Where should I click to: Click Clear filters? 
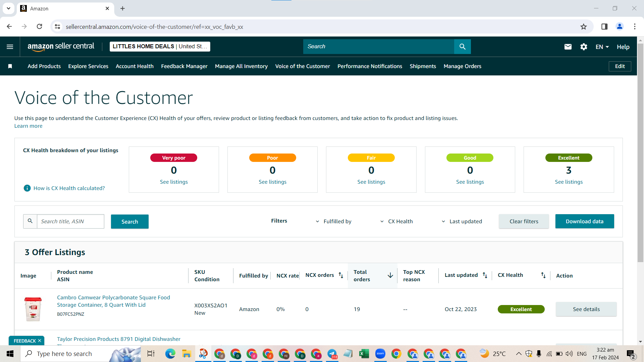point(524,222)
